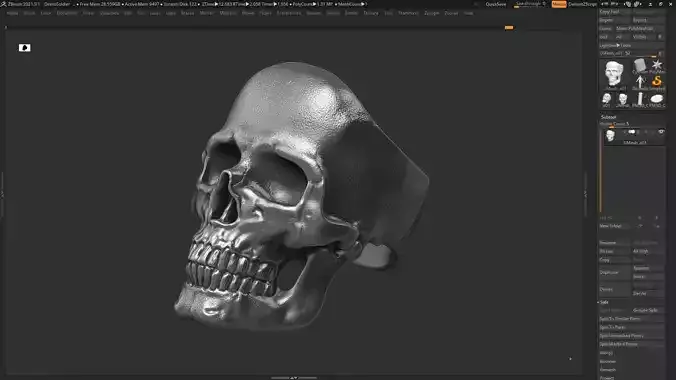The height and width of the screenshot is (380, 676).
Task: Collapse the Subtool section header
Action: (x=608, y=117)
